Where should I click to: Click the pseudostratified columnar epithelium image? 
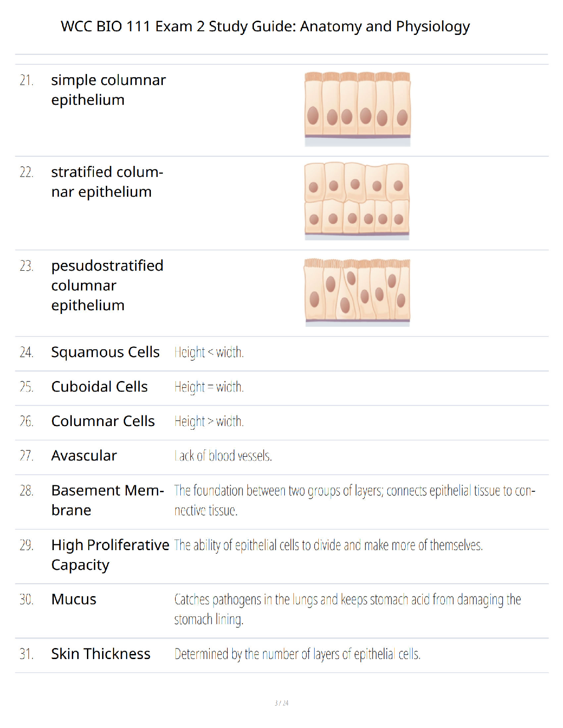pos(357,292)
